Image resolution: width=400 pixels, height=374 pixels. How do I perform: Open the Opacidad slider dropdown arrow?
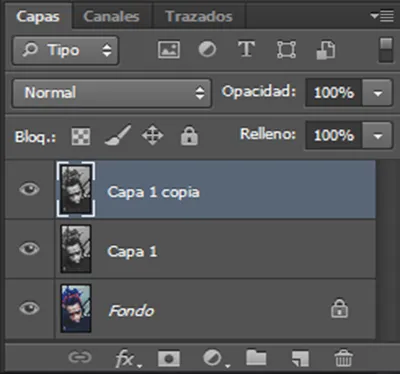tap(378, 93)
